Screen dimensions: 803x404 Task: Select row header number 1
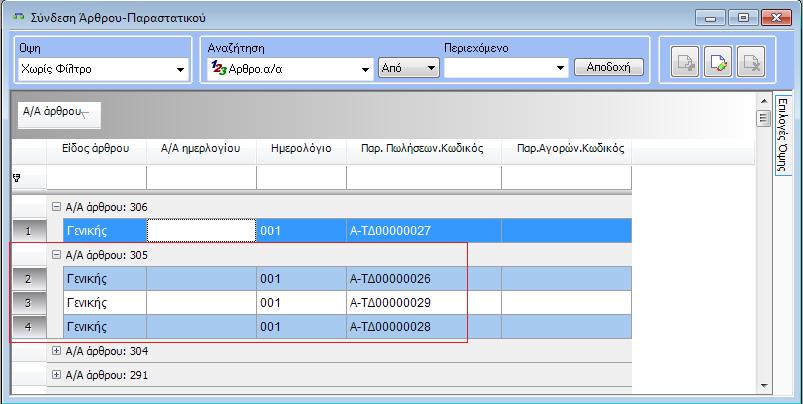[28, 231]
